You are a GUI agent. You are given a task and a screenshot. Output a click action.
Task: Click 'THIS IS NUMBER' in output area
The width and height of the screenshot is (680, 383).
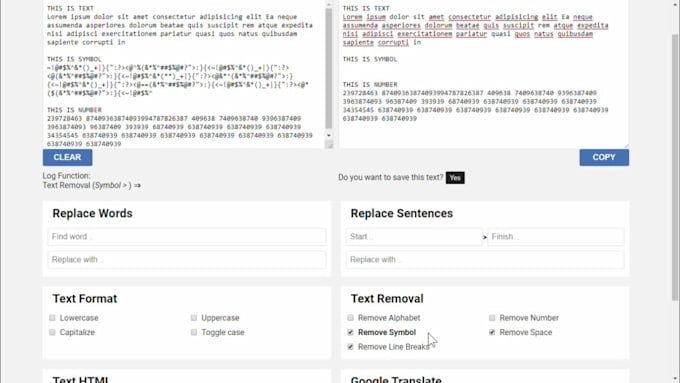(x=370, y=85)
